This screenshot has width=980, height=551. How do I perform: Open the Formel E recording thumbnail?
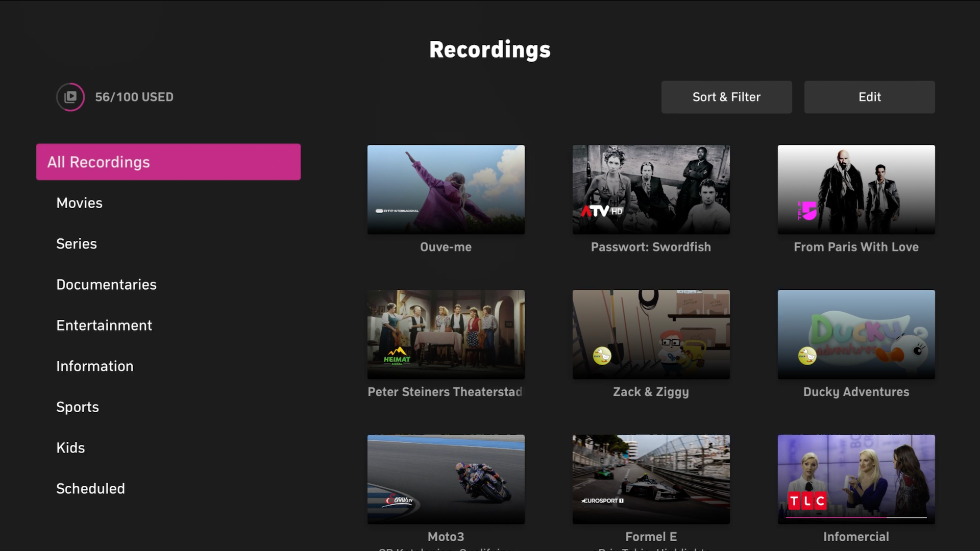click(651, 479)
